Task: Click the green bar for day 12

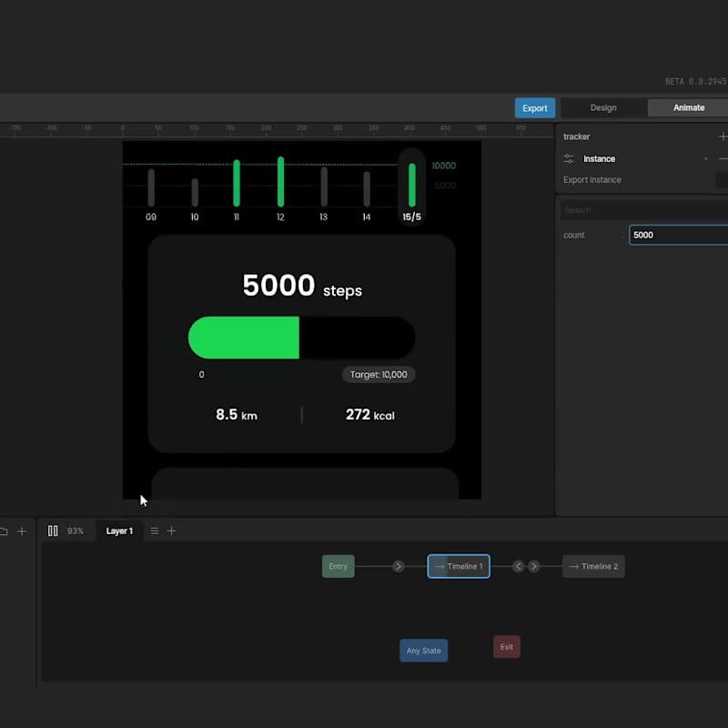Action: coord(280,181)
